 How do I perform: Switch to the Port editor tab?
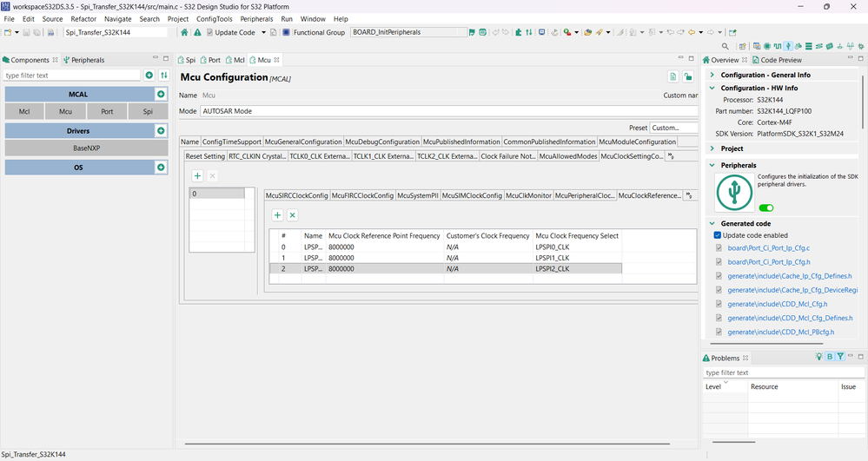point(210,60)
